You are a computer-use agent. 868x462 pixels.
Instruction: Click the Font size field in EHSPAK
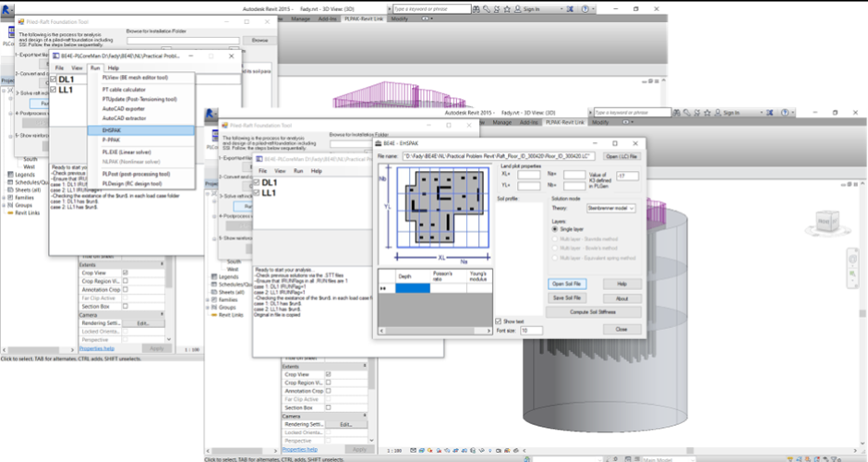(x=532, y=331)
